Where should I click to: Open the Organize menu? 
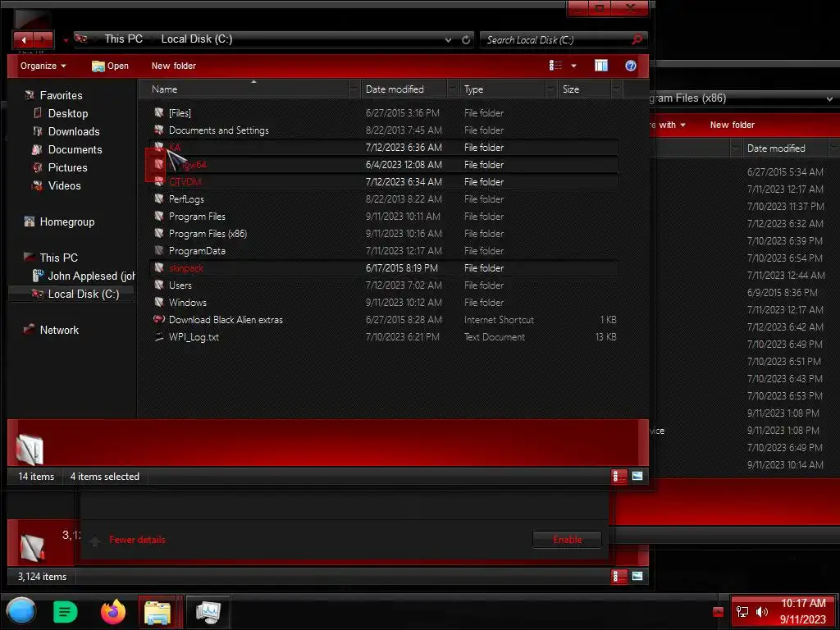(x=43, y=66)
